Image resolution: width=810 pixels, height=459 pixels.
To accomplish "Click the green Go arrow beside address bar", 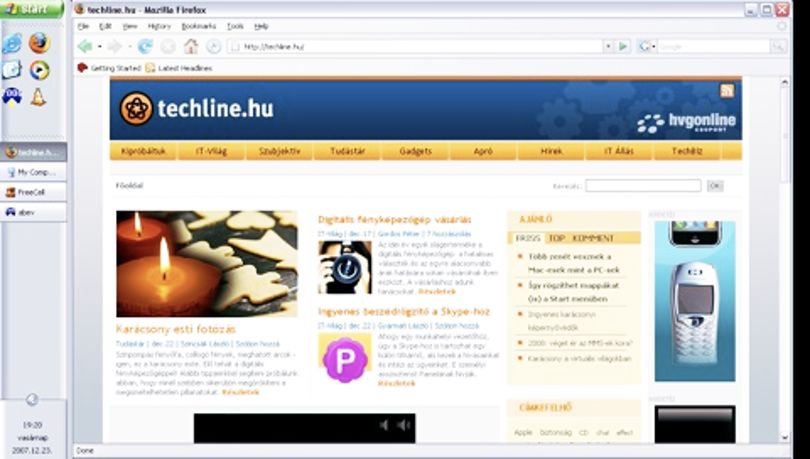I will point(624,46).
